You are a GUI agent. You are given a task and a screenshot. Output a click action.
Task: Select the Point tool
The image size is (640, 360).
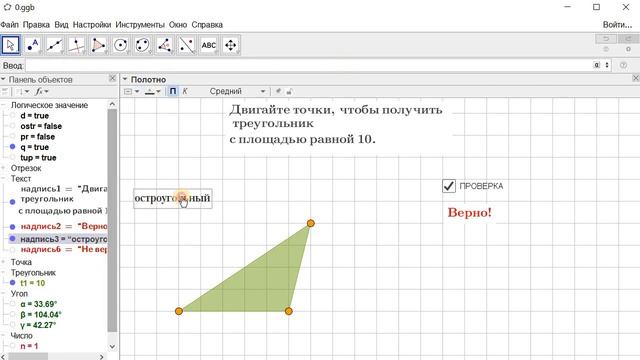(x=33, y=45)
